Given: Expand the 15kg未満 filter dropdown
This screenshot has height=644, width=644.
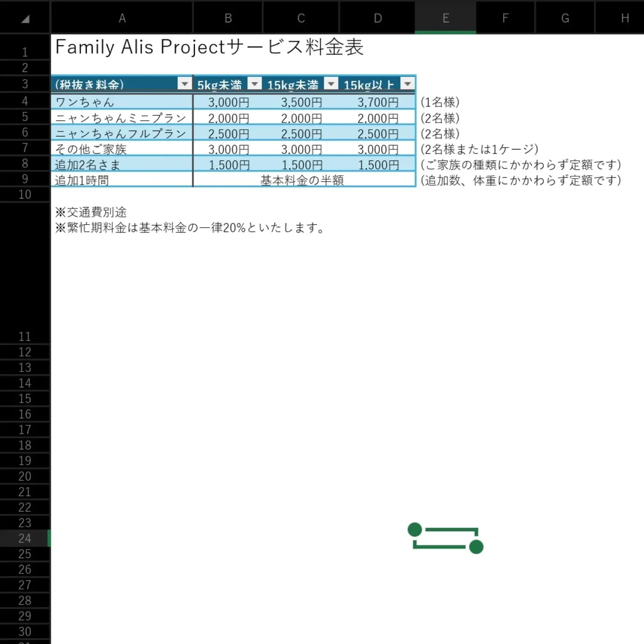Looking at the screenshot, I should point(331,84).
